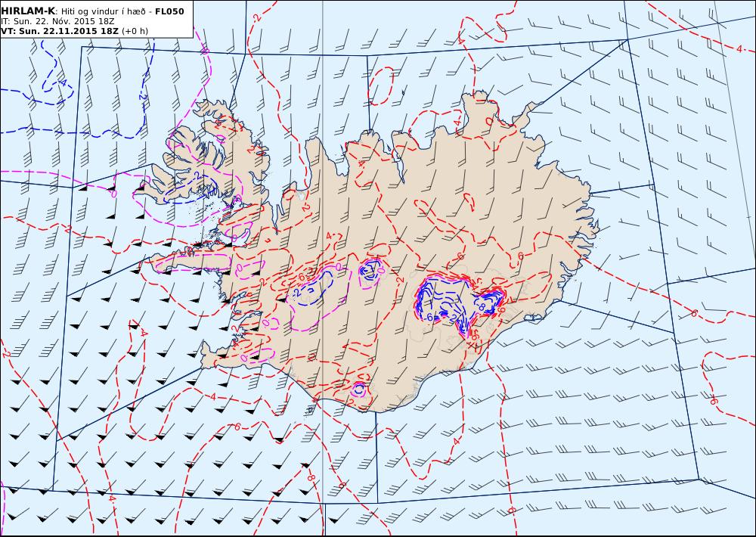Click the 'Hiti og vindur í hæð' caption
756x537 pixels.
pos(104,11)
